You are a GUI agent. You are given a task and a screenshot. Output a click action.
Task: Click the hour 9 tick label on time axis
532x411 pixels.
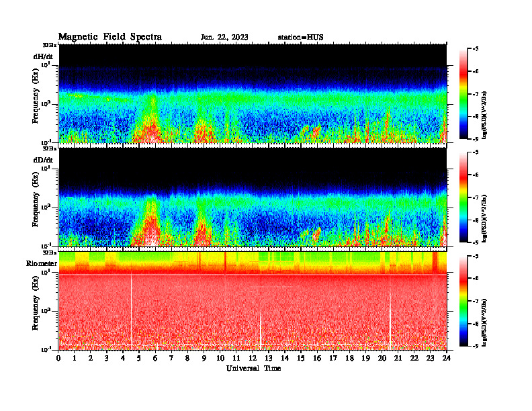tap(204, 358)
